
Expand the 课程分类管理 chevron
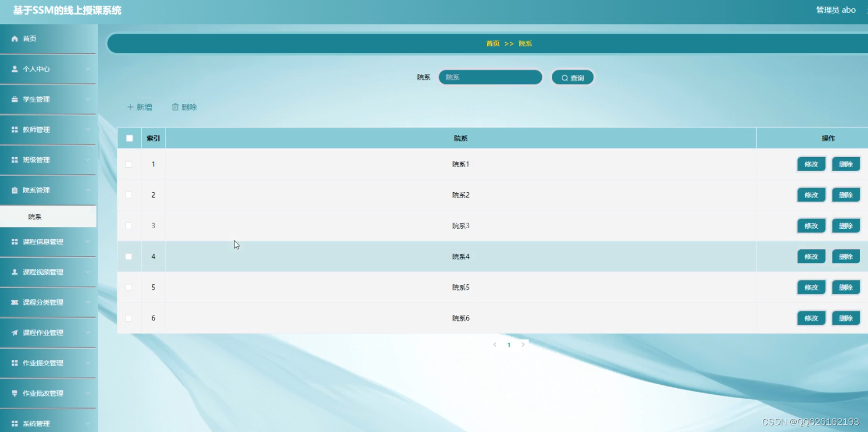tap(88, 302)
